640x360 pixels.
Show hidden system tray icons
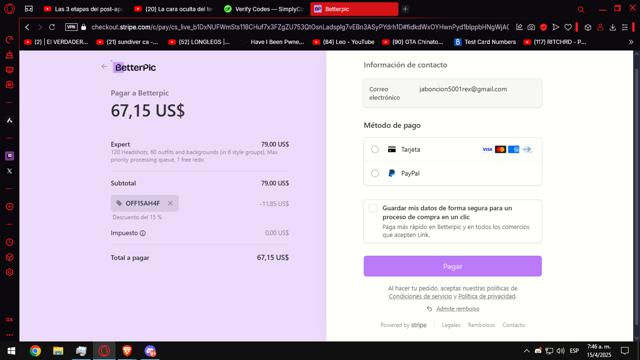click(527, 351)
